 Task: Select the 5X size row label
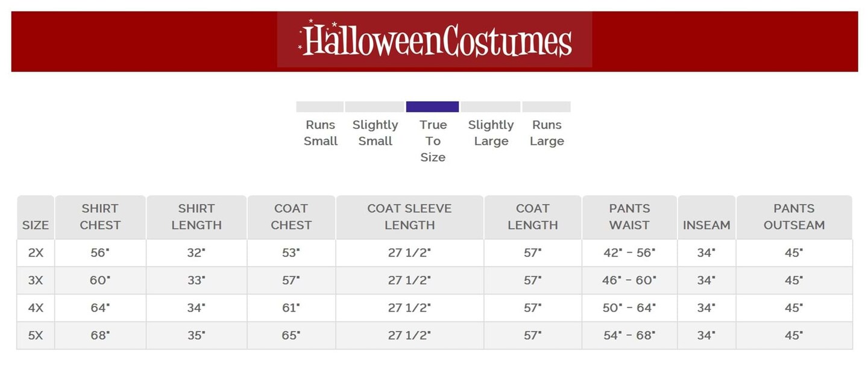point(36,335)
